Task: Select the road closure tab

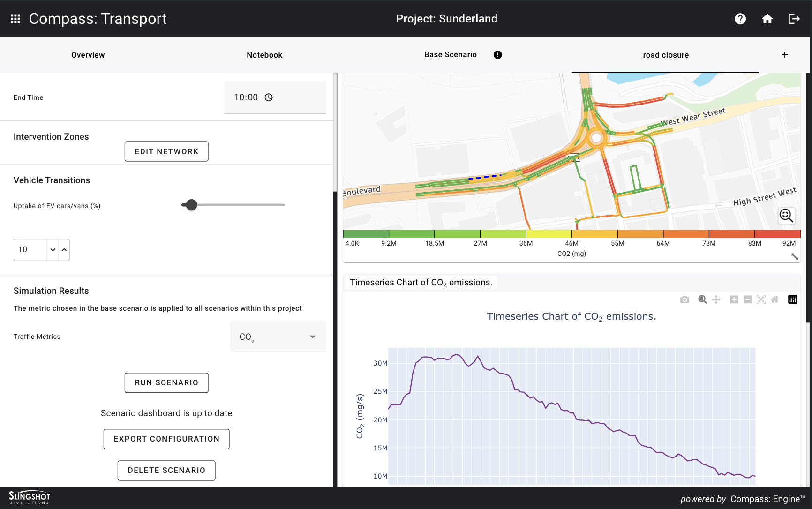Action: pyautogui.click(x=666, y=55)
